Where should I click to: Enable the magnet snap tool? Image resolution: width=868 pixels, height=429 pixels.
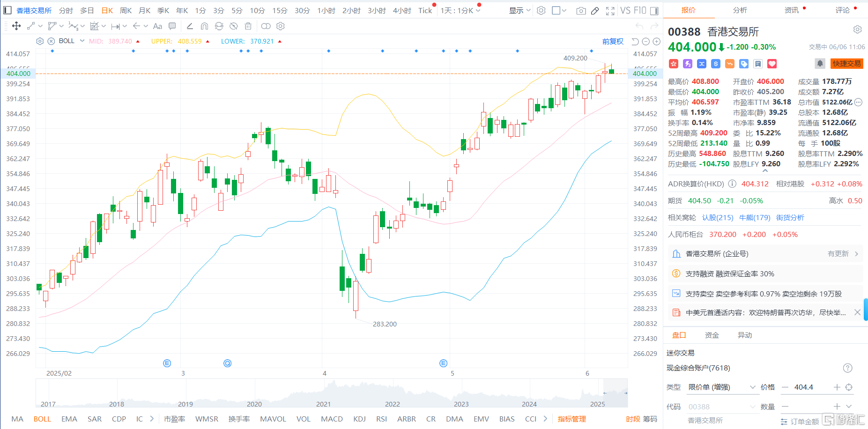(x=204, y=26)
